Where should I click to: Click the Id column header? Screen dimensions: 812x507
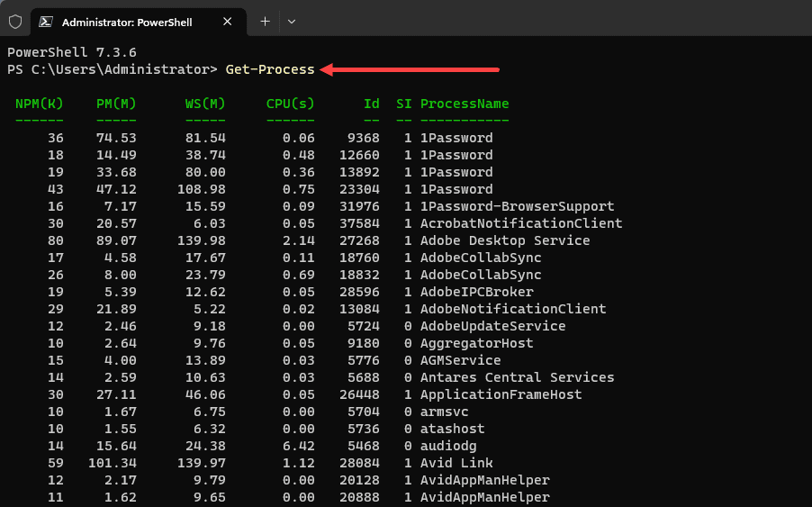tap(371, 104)
